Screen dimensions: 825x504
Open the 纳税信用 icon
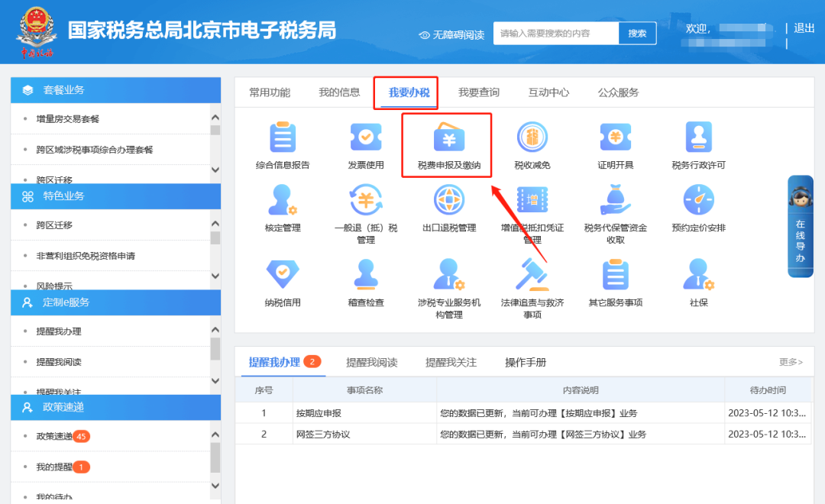click(x=283, y=274)
